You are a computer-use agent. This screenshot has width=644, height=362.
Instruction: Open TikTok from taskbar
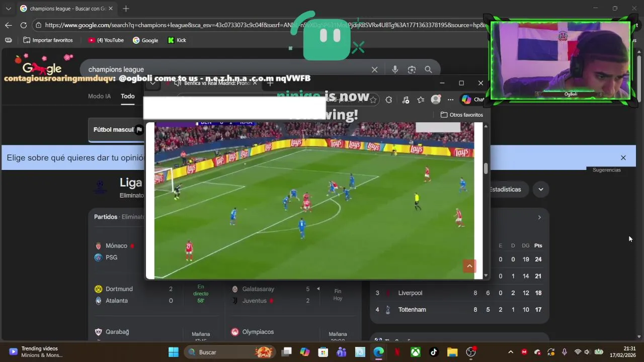434,352
